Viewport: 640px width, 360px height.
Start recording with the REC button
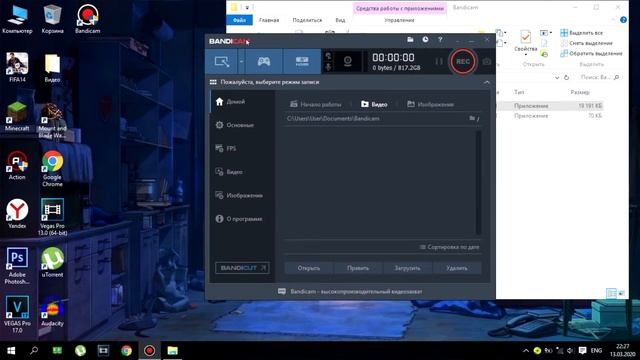[x=462, y=62]
